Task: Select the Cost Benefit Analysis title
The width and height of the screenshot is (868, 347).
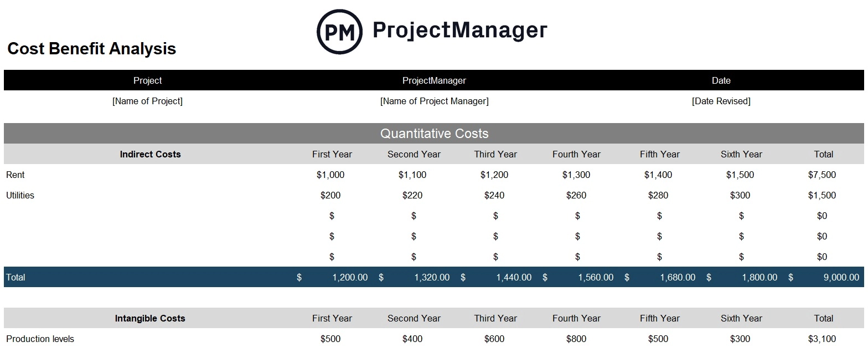Action: click(92, 49)
